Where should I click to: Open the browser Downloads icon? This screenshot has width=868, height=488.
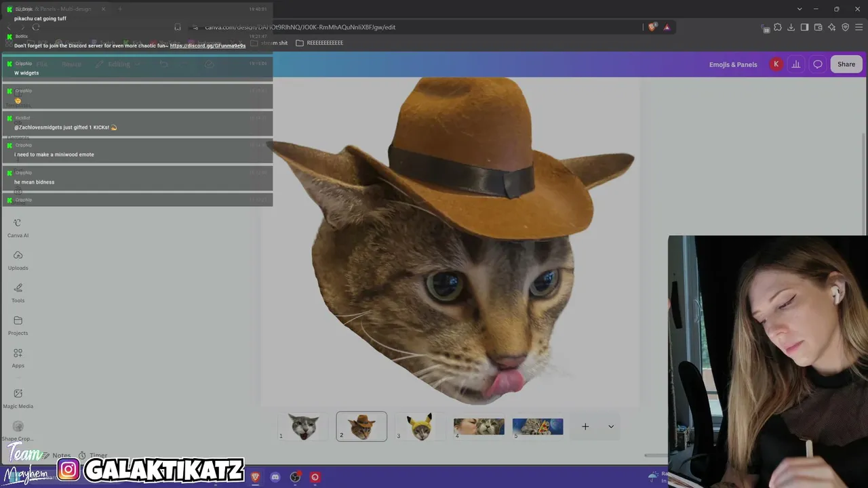click(x=791, y=27)
